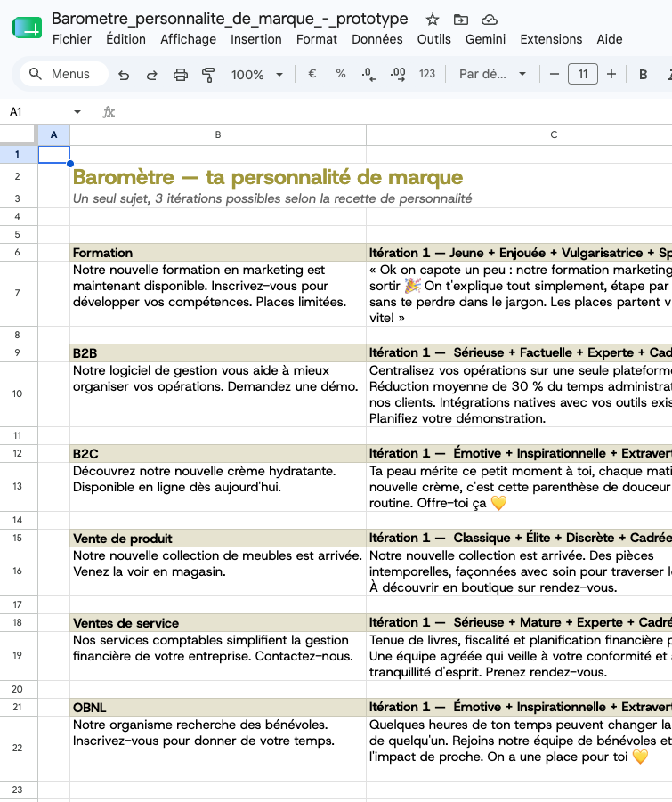The height and width of the screenshot is (802, 672).
Task: Open the name box dropdown arrow
Action: pos(77,112)
